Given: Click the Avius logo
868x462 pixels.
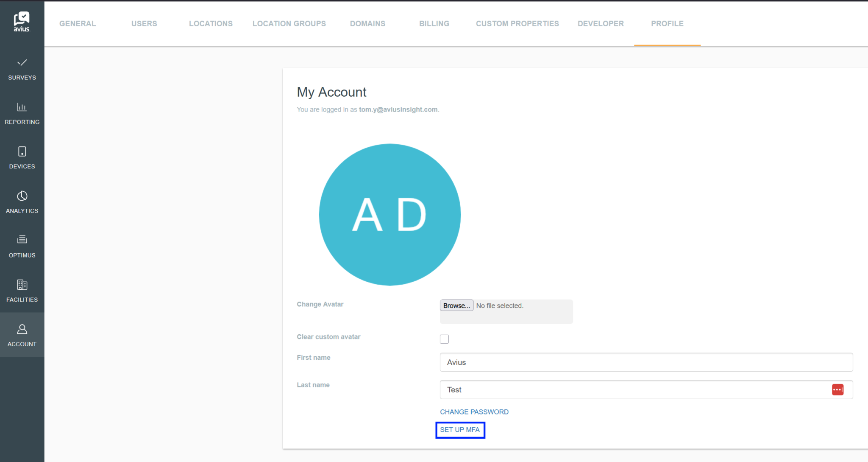Looking at the screenshot, I should point(22,20).
